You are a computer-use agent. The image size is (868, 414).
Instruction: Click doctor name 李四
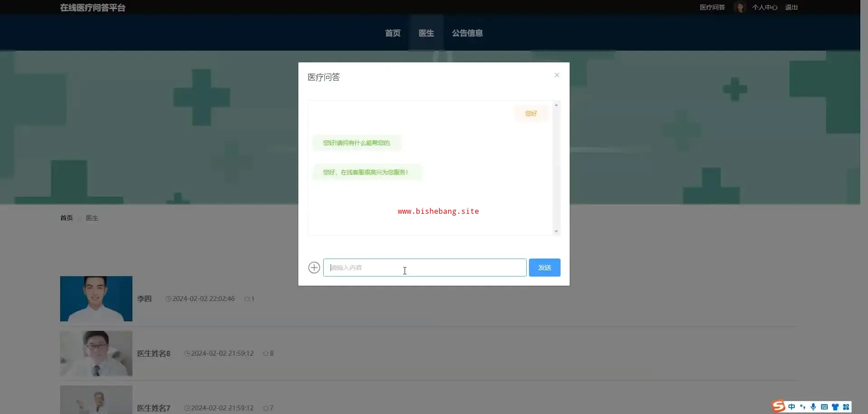(144, 299)
